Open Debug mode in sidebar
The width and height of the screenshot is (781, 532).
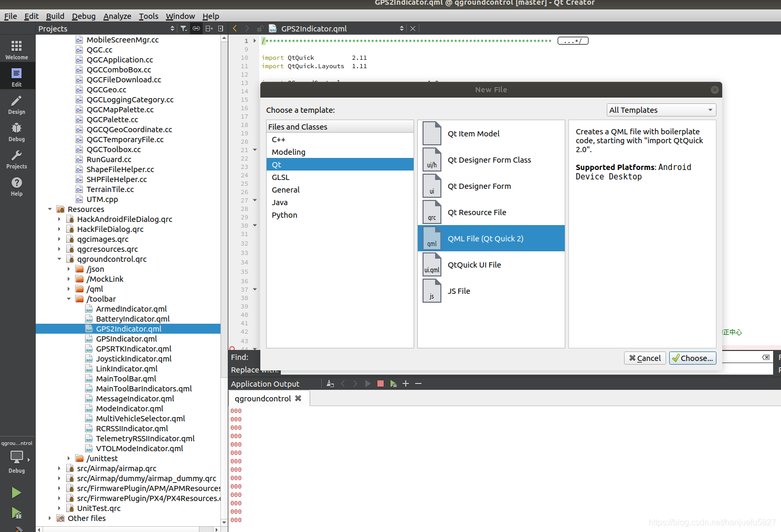(x=17, y=131)
